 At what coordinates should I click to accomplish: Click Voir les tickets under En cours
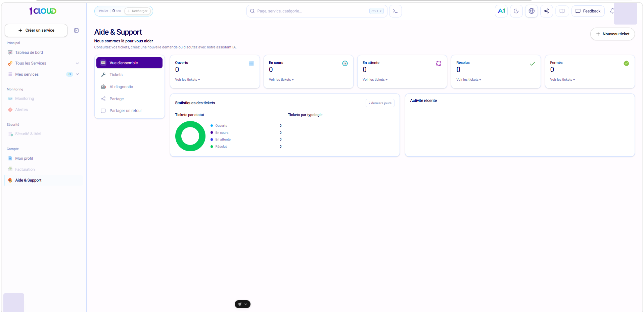281,80
